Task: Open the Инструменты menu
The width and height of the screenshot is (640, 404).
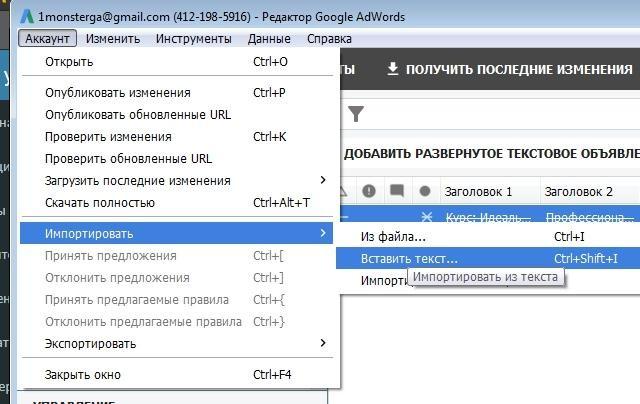Action: click(193, 38)
